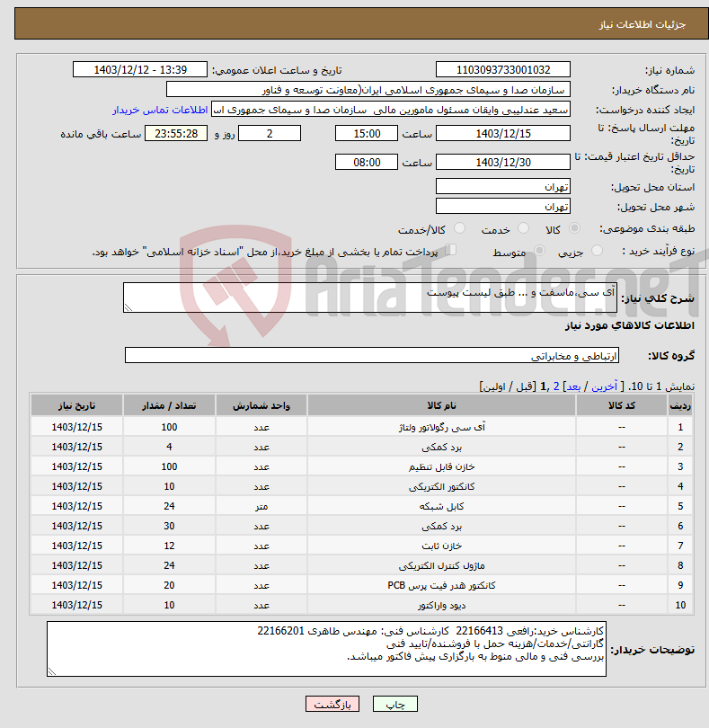Select row خازن ثابت
This screenshot has height=728, width=709.
(x=362, y=546)
